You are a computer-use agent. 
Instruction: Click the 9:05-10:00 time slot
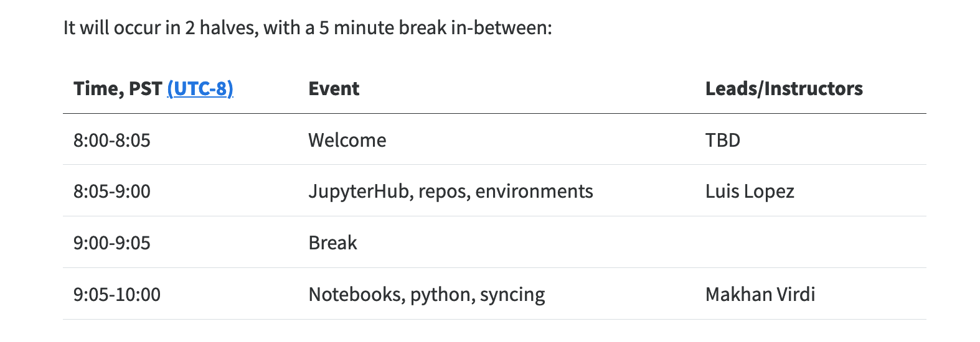(x=117, y=295)
